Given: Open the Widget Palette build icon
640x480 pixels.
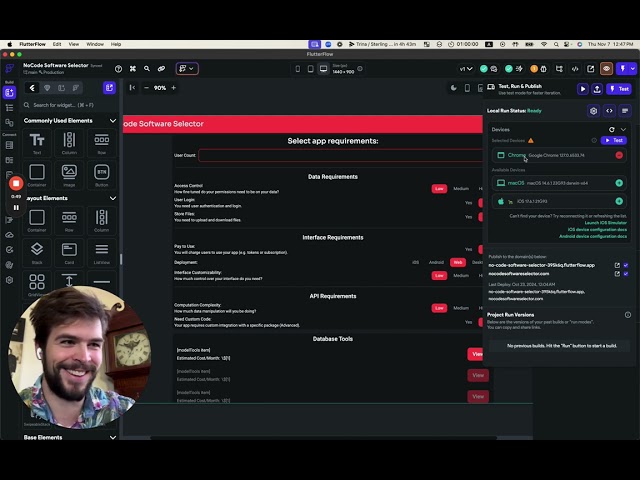Looking at the screenshot, I should click(x=9, y=93).
